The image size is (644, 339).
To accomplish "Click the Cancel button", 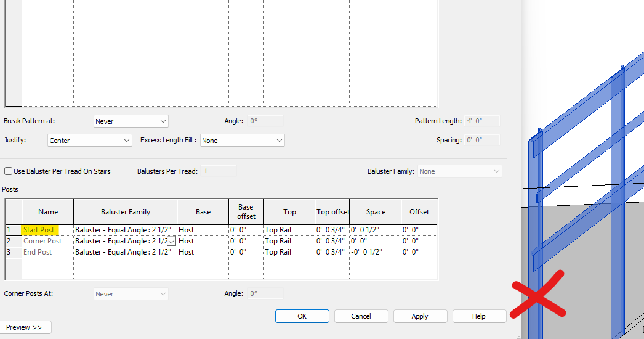I will 361,316.
